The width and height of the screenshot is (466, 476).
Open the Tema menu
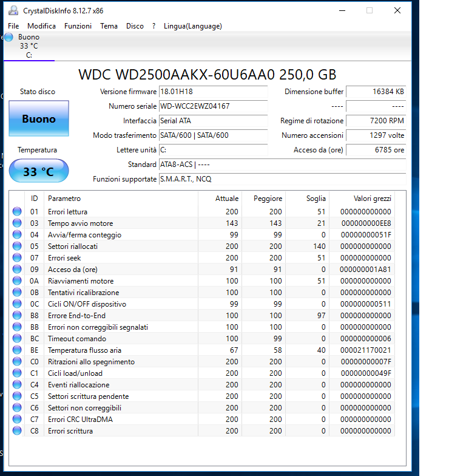coord(109,26)
